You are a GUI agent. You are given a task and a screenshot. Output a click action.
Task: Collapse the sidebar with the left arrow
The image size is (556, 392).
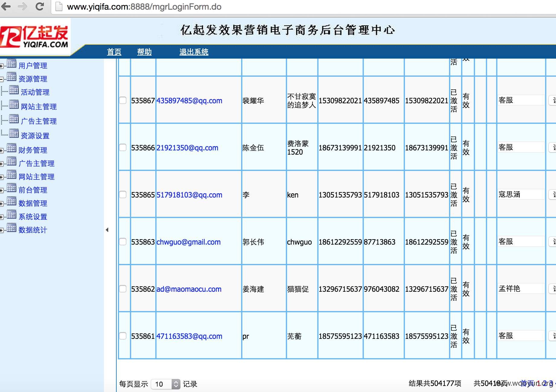107,230
